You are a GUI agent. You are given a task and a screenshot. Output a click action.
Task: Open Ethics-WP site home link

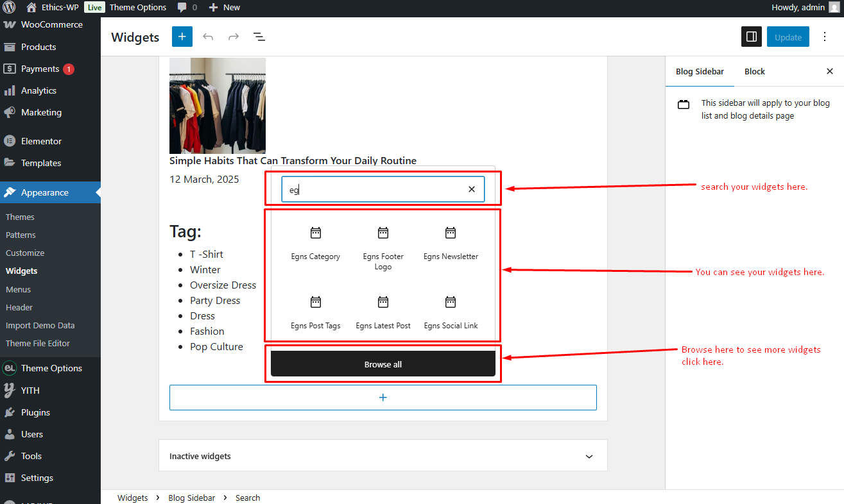tap(52, 8)
